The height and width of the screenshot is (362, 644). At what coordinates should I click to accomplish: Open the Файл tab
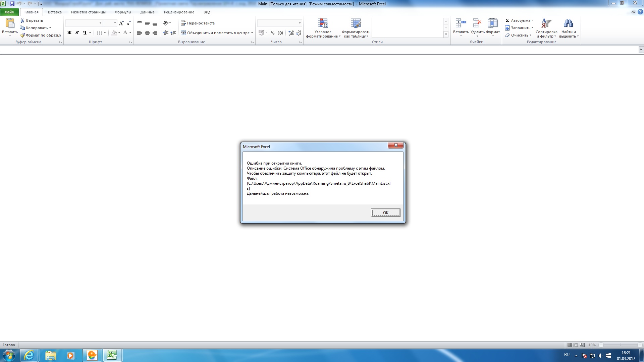point(9,12)
